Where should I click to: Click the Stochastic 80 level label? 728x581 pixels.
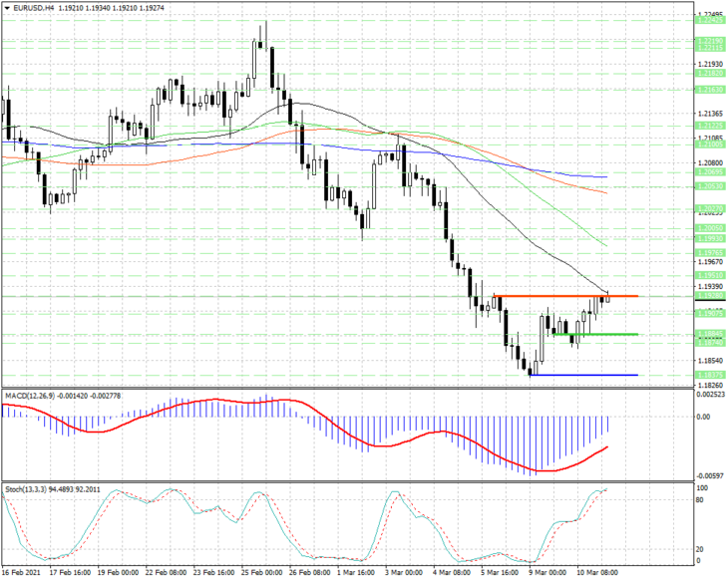click(x=700, y=500)
